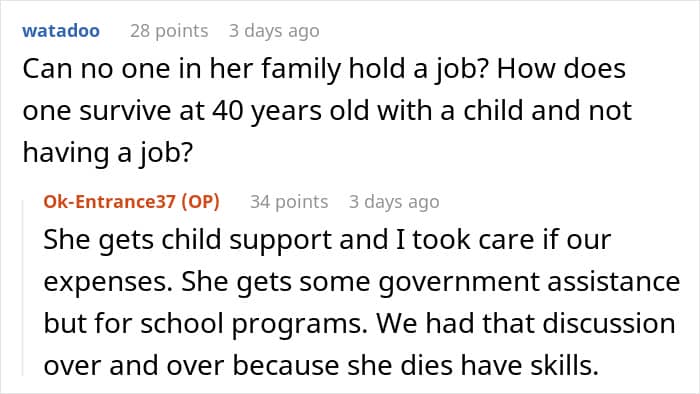Click the 28 points score
The width and height of the screenshot is (700, 394).
[x=169, y=31]
